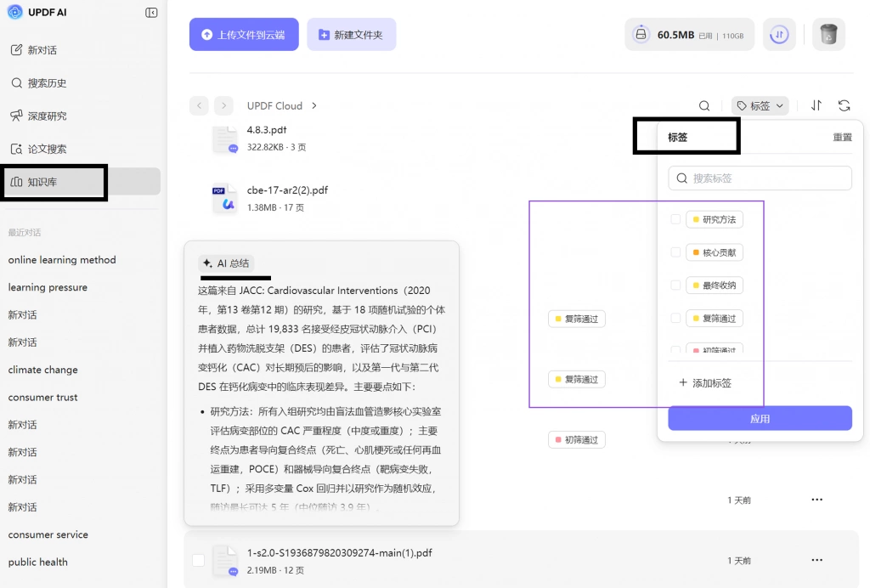Screen dimensions: 870x588
Task: Click the 新建文件夹 button
Action: click(351, 34)
